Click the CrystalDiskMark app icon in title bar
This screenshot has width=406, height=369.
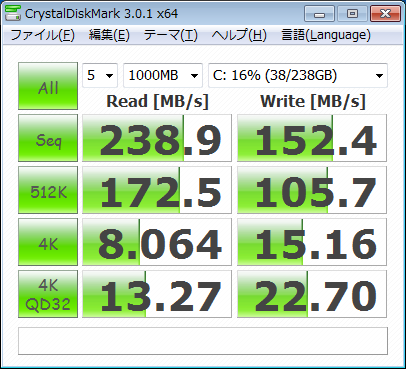[x=13, y=13]
